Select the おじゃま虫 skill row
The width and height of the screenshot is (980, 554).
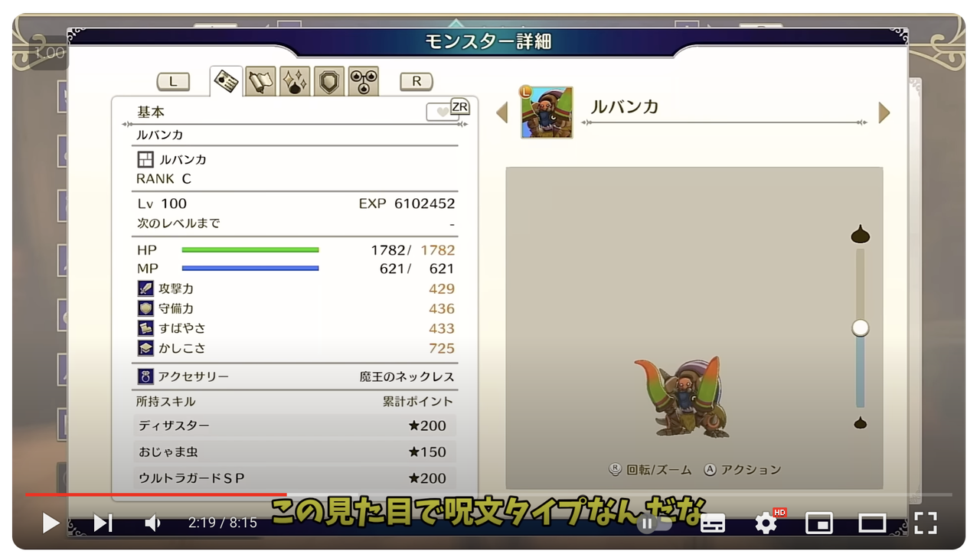click(294, 451)
